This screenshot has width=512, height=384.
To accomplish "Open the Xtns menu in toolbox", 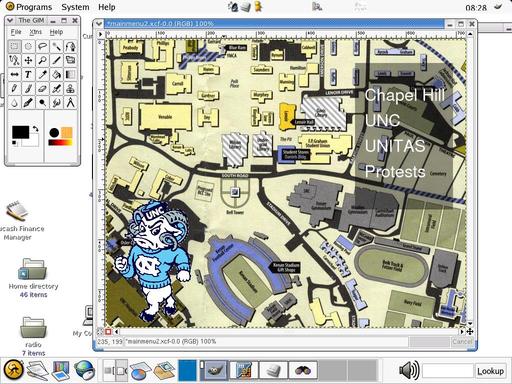I will pyautogui.click(x=36, y=32).
